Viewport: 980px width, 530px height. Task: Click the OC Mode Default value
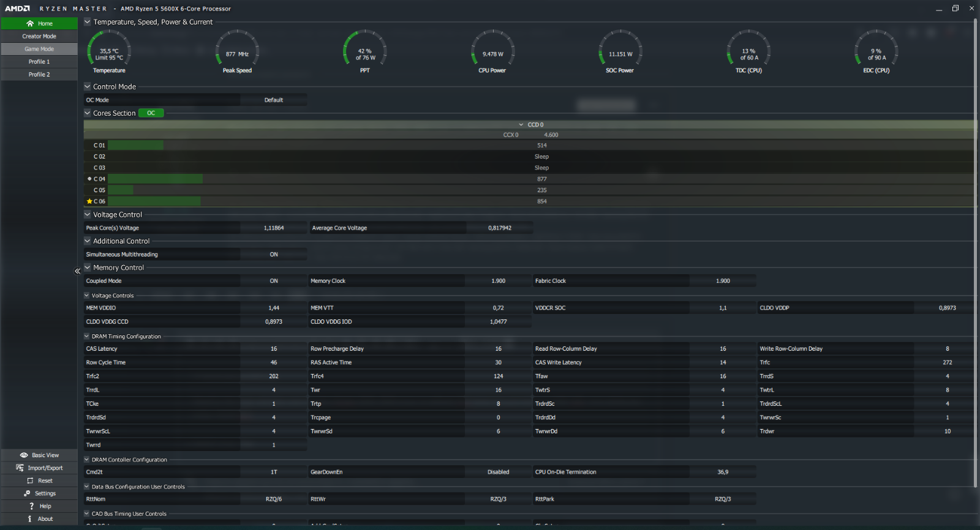coord(274,100)
